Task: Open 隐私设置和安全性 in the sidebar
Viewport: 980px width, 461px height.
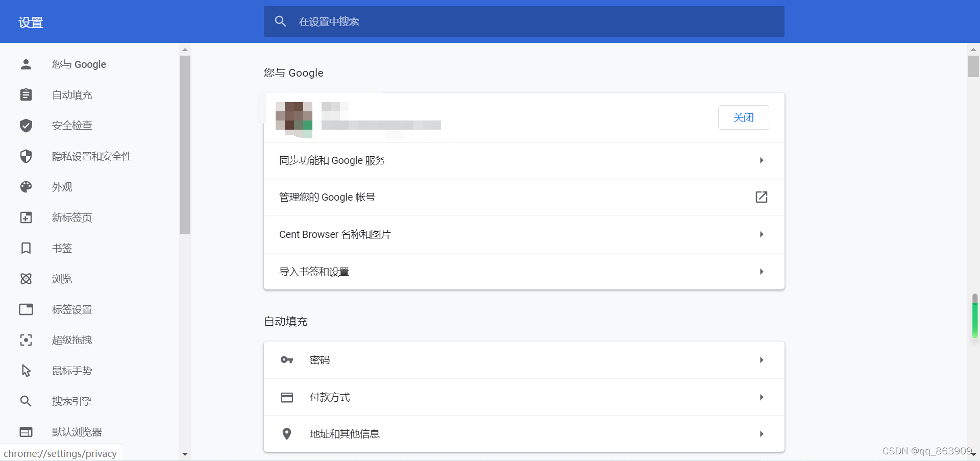Action: tap(92, 156)
